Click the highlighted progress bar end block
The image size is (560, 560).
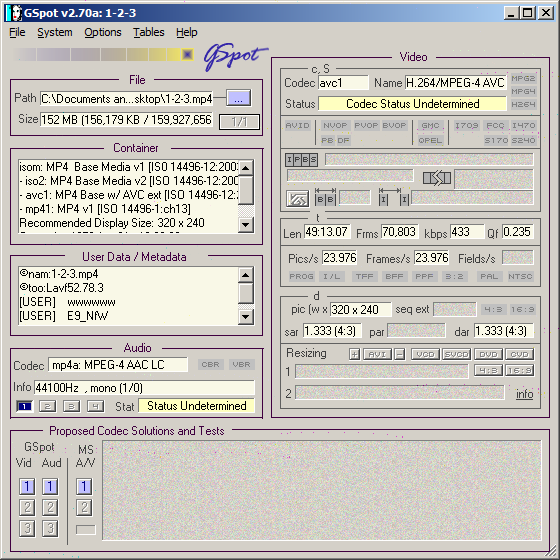188,55
